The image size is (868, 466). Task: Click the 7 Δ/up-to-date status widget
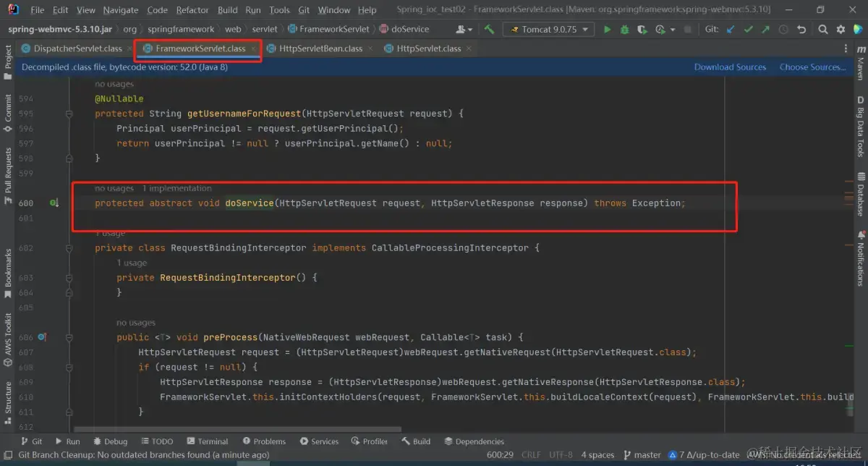click(705, 455)
